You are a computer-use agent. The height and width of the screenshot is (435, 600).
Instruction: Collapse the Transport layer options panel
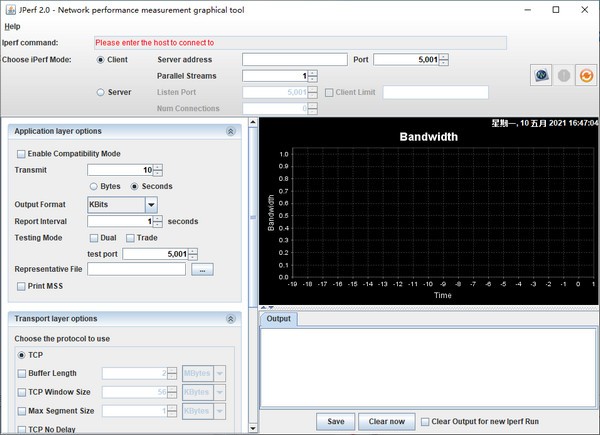coord(231,319)
